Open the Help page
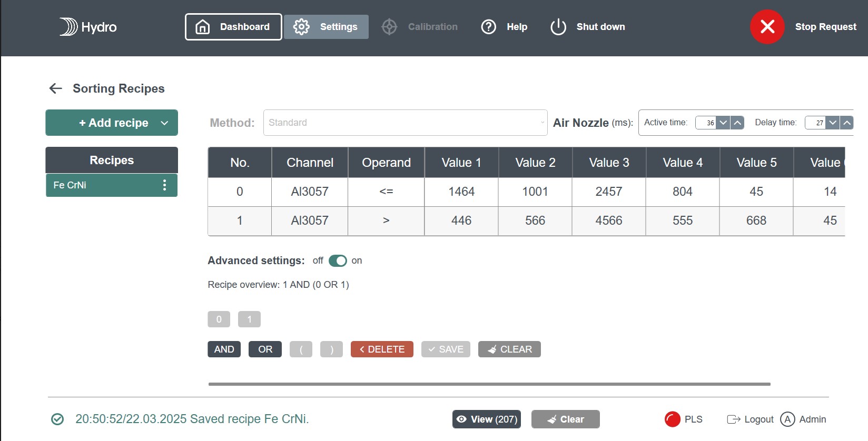 [x=504, y=27]
